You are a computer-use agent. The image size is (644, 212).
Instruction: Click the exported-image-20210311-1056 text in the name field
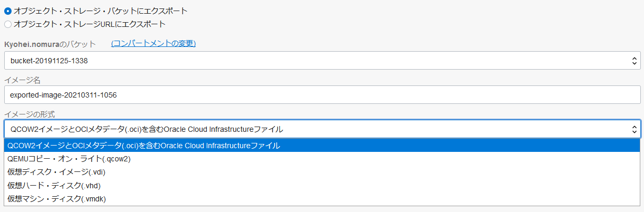(x=63, y=95)
